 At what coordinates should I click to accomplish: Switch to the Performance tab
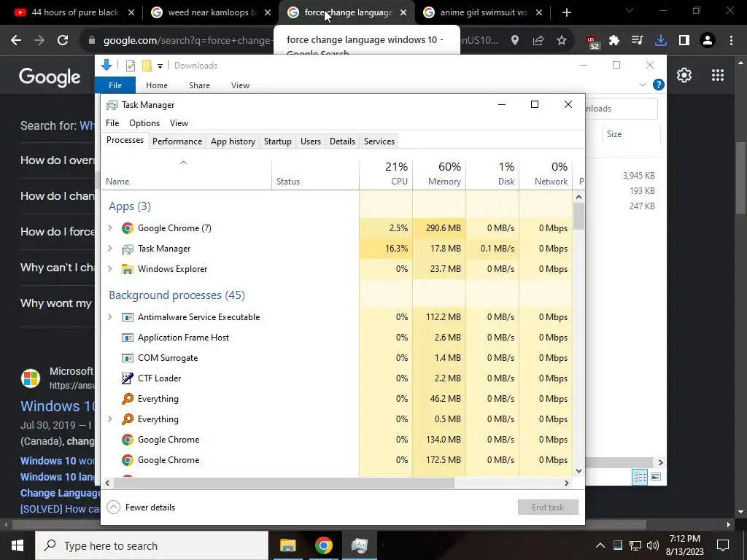coord(177,141)
